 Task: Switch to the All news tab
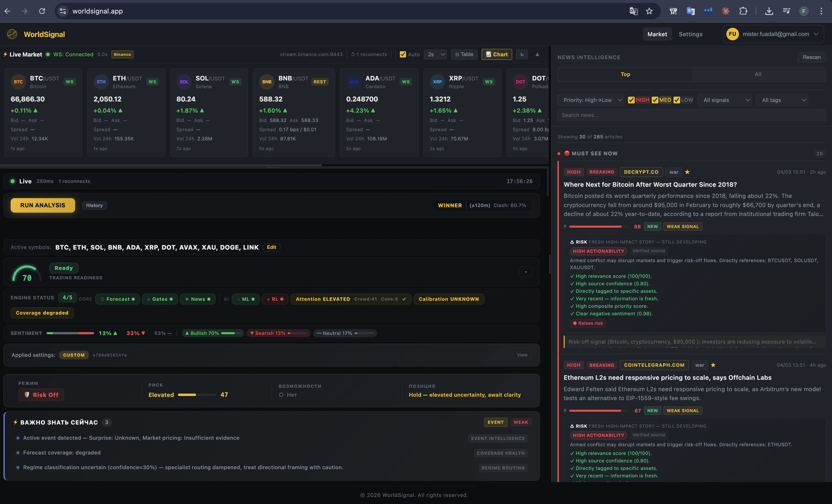point(758,74)
